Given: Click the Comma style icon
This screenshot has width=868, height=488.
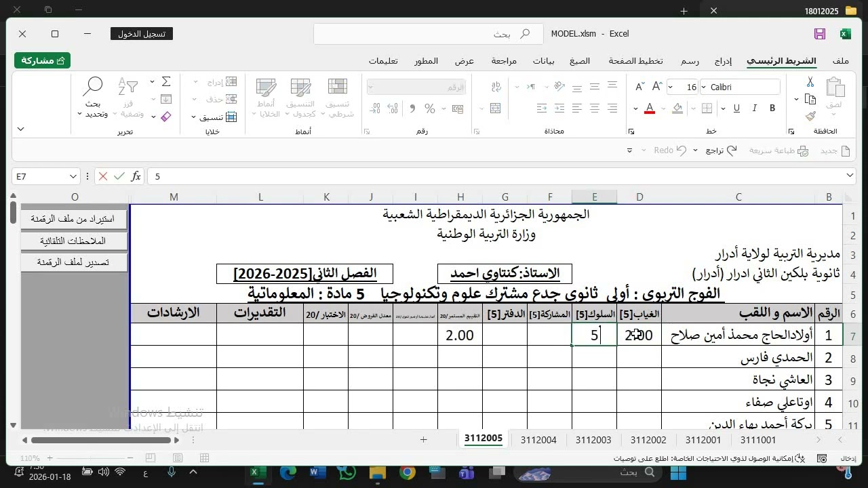Looking at the screenshot, I should point(412,108).
